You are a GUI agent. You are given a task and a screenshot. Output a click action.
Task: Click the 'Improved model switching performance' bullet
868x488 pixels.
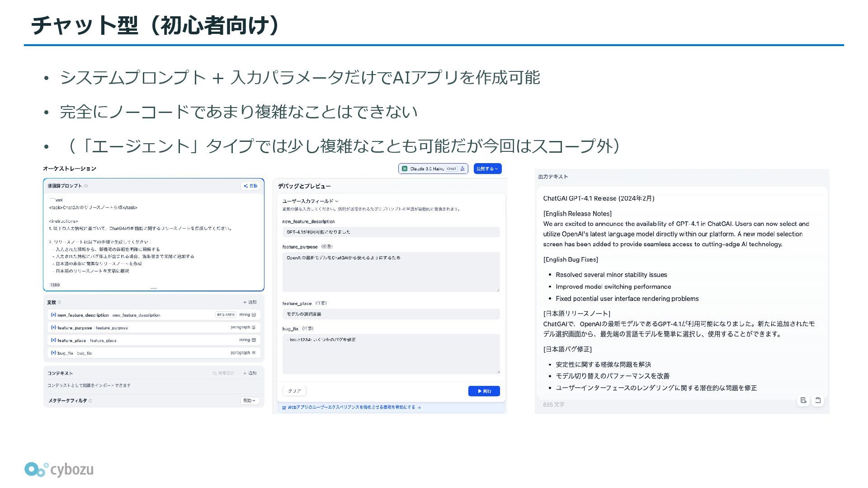point(613,286)
